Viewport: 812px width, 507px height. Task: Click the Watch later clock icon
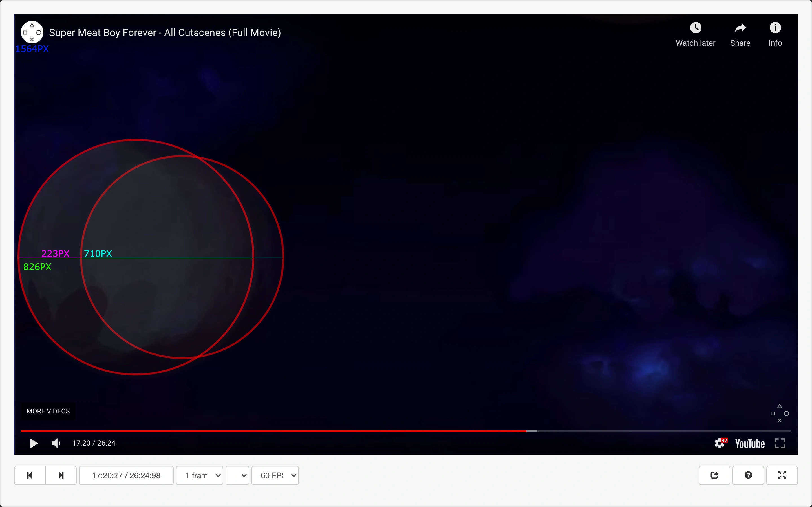pyautogui.click(x=696, y=28)
